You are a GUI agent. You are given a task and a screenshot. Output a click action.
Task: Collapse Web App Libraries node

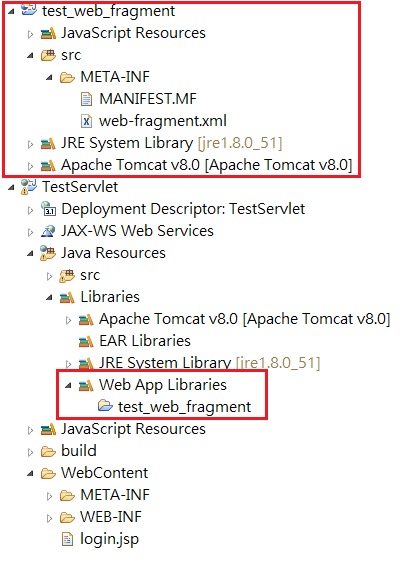68,386
